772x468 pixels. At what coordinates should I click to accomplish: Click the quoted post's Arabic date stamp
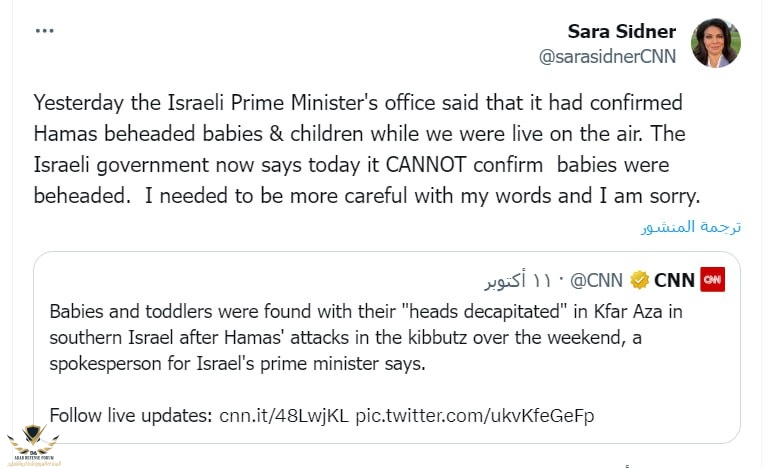click(524, 279)
